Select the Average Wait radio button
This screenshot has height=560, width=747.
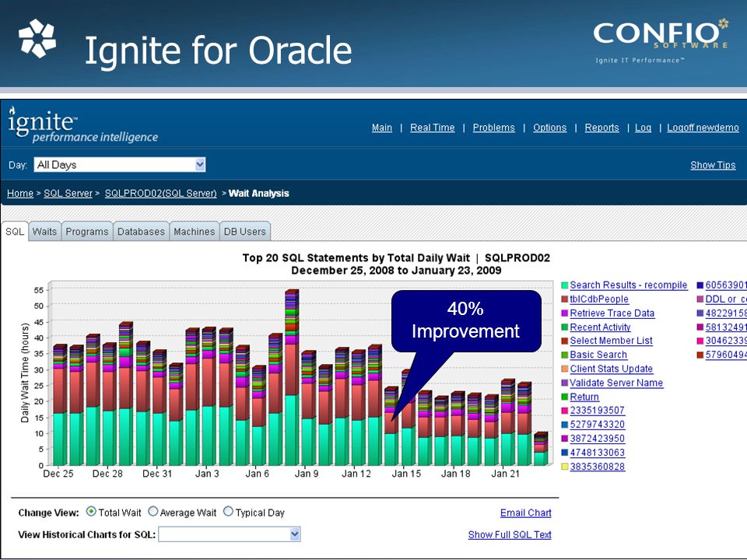(153, 512)
